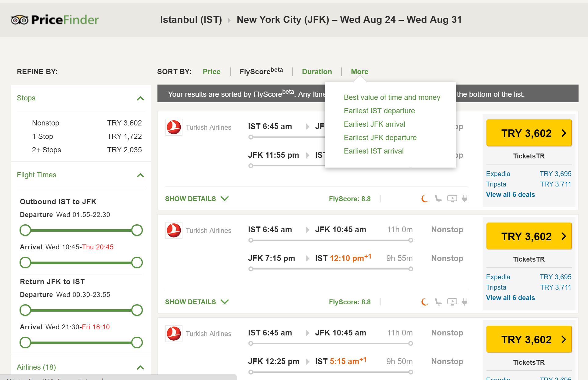Screen dimensions: 588x380
Task: Sort results by FlyScore
Action: [x=261, y=71]
